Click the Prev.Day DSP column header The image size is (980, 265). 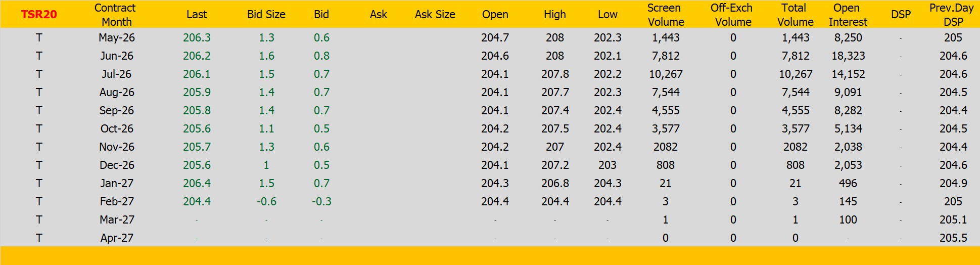[952, 15]
